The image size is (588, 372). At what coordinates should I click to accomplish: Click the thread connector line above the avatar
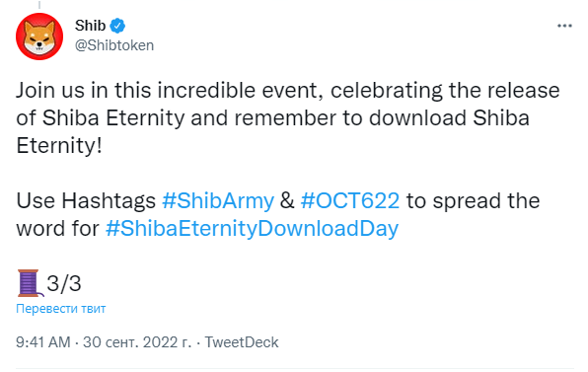pos(39,5)
